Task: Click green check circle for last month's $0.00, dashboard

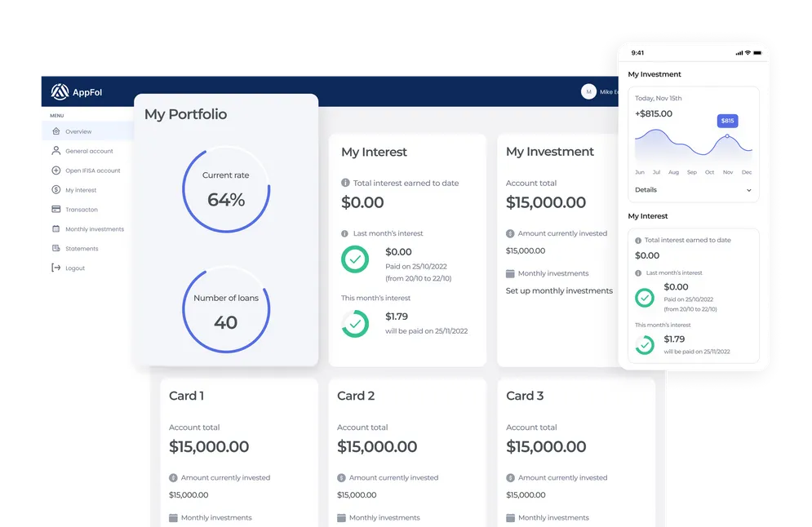Action: (x=355, y=259)
